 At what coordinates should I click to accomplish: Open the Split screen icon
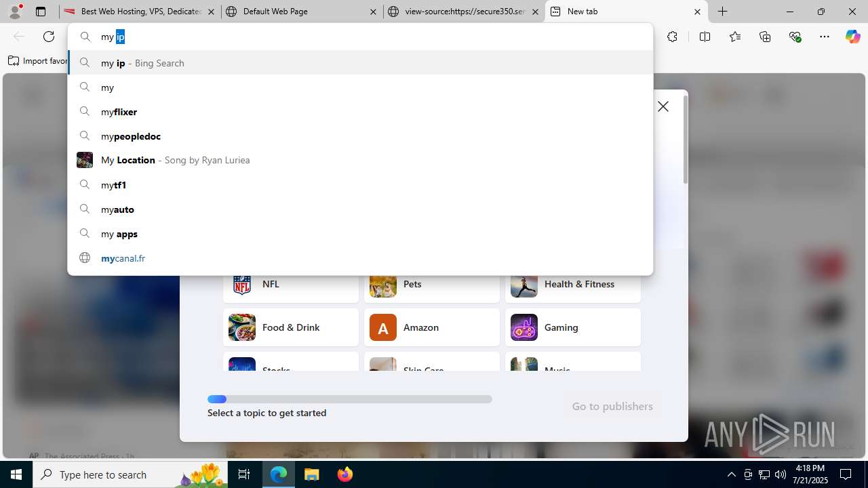pos(705,37)
